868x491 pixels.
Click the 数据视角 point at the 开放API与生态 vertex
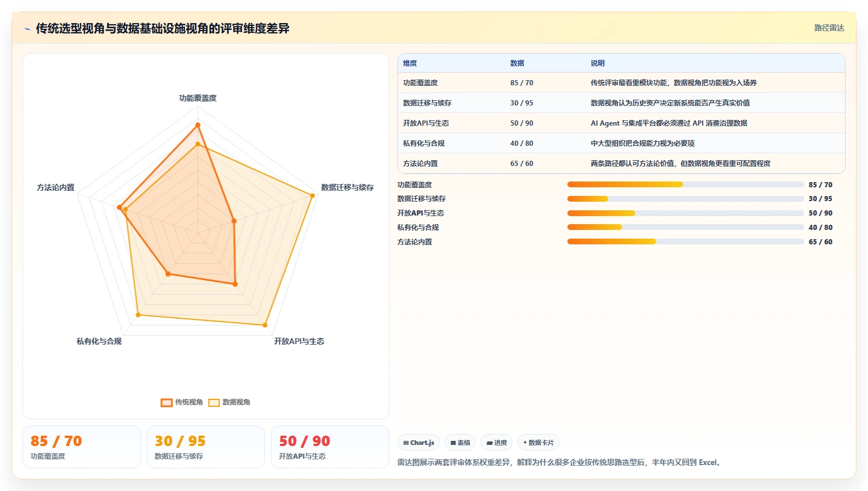265,325
